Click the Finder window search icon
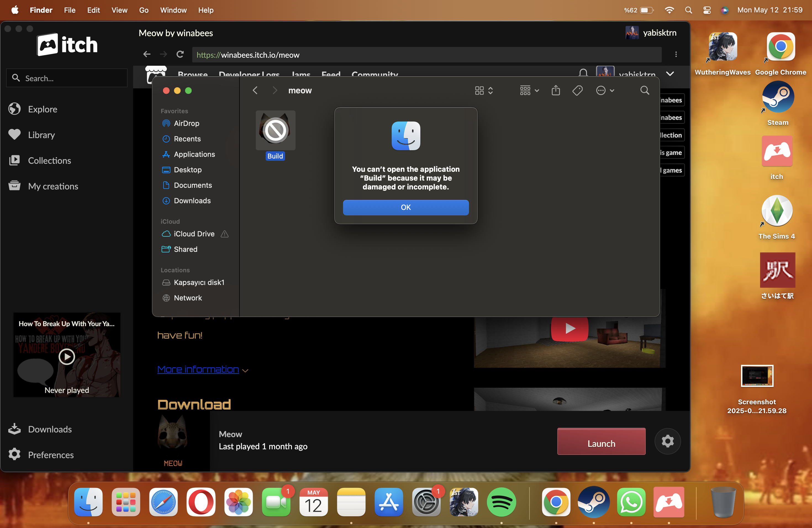Image resolution: width=812 pixels, height=528 pixels. pos(644,90)
